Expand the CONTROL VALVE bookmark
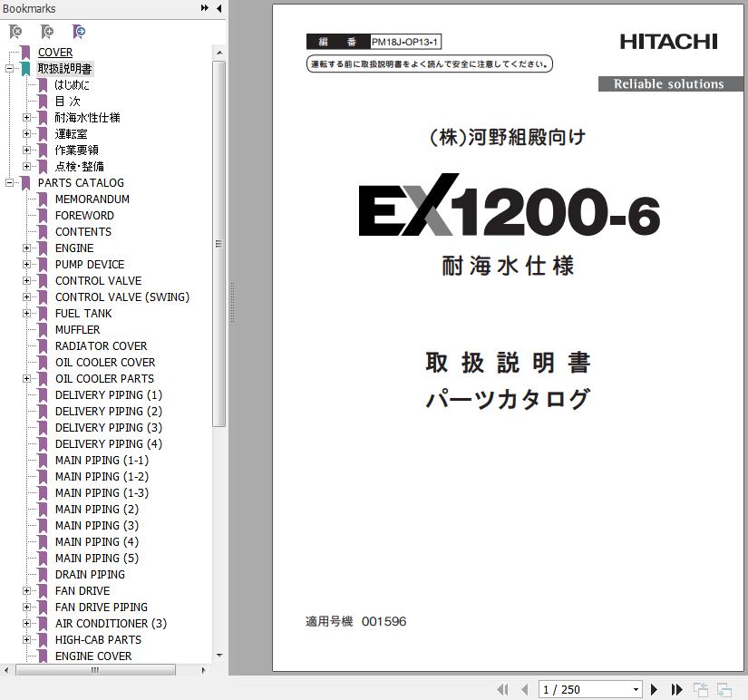Screen dimensions: 748x700 point(26,280)
